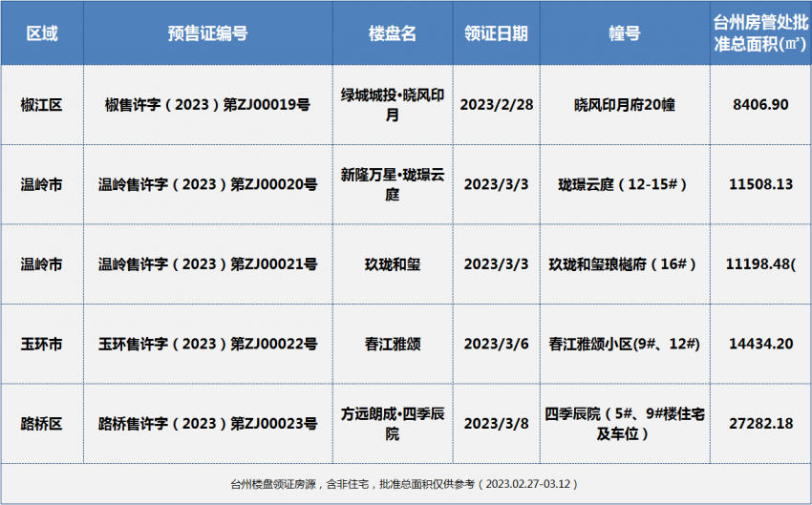The image size is (812, 505).
Task: Select the area value 27282.18
Action: [760, 423]
